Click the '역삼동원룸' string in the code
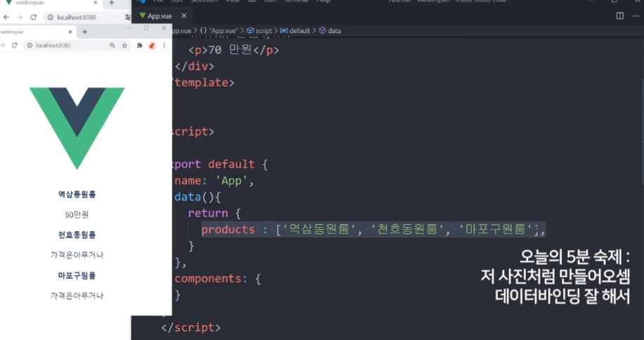644x340 pixels. point(319,230)
